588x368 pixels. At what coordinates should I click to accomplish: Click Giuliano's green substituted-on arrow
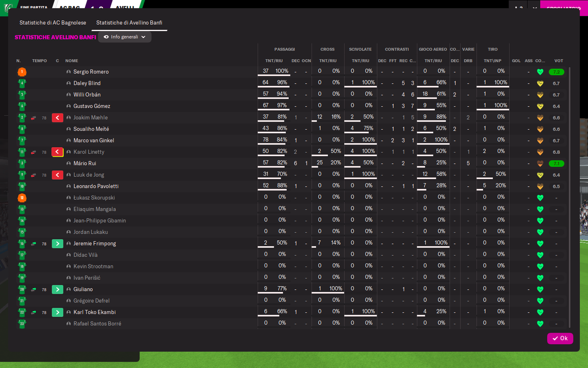tap(57, 289)
